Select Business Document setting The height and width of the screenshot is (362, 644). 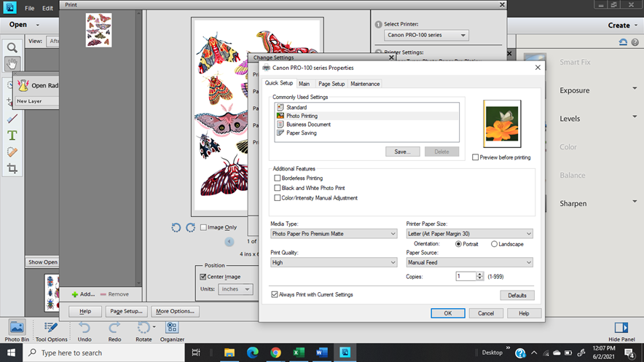(x=308, y=125)
